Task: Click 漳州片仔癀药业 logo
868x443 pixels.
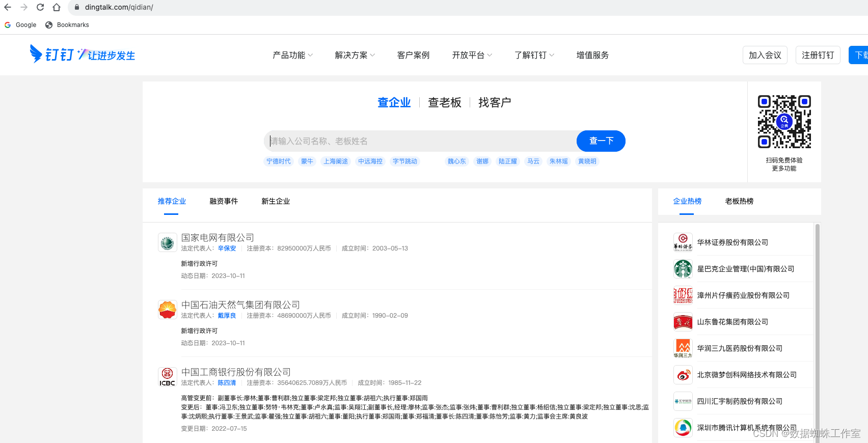Action: tap(683, 295)
